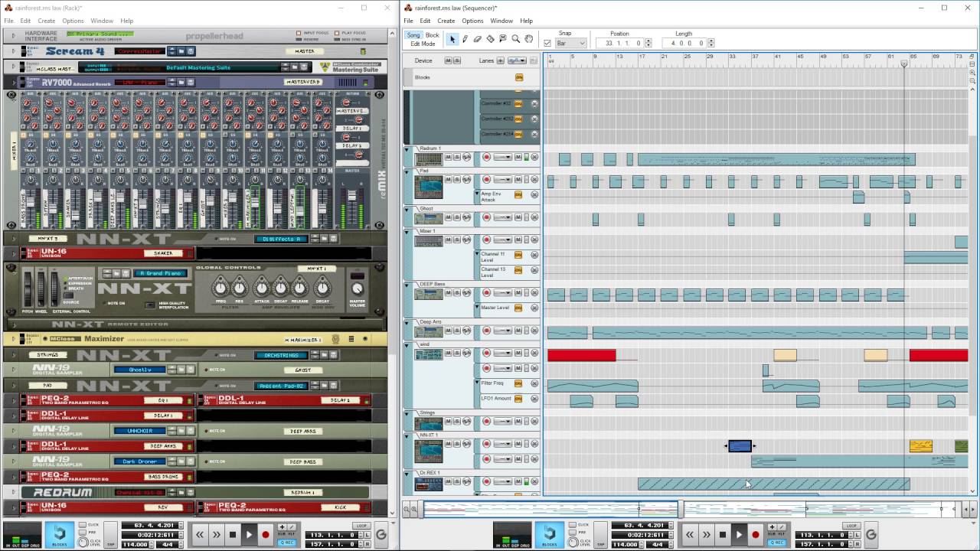
Task: Click the Sequencer horizontal navigator scrollbar
Action: (688, 508)
